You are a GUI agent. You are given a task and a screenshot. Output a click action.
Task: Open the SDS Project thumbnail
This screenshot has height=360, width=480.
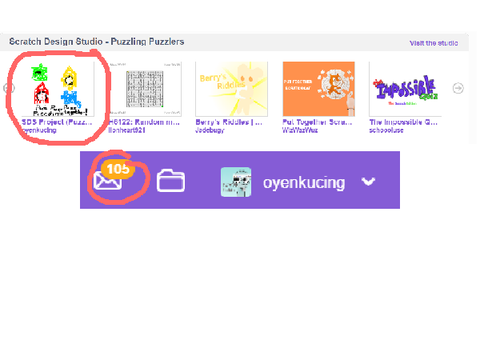coord(58,89)
